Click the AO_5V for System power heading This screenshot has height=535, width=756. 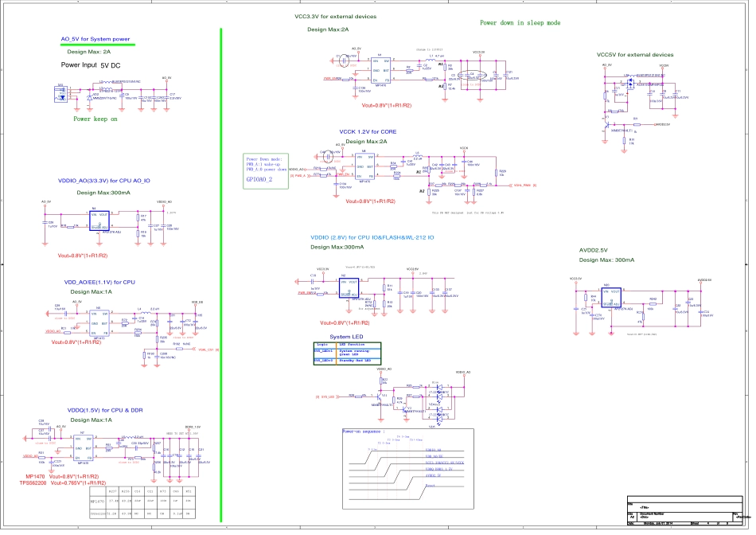click(95, 39)
